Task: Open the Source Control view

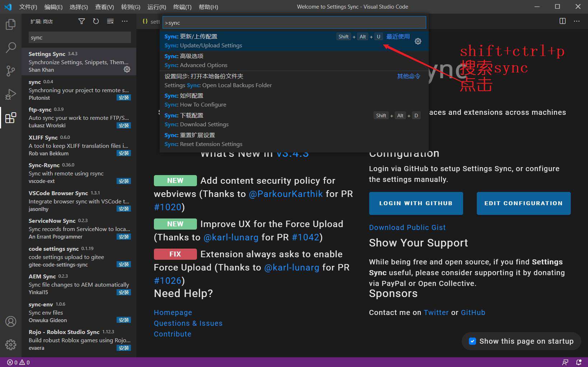Action: (x=11, y=71)
